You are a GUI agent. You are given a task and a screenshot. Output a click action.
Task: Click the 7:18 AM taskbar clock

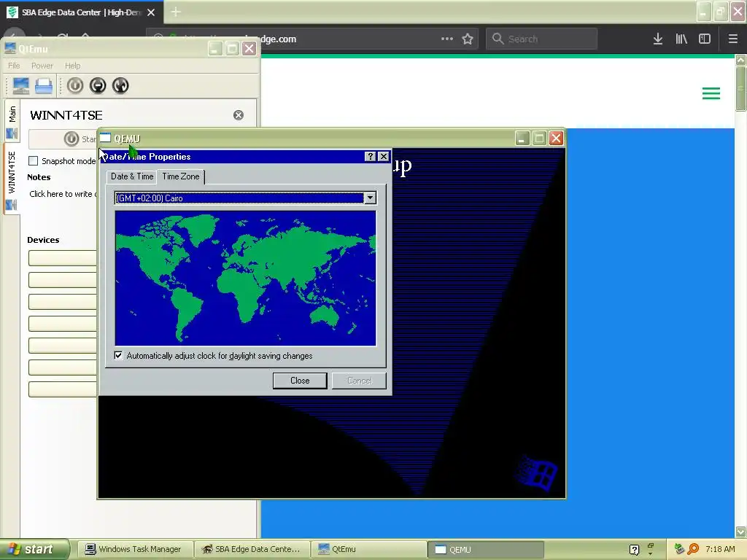[720, 549]
